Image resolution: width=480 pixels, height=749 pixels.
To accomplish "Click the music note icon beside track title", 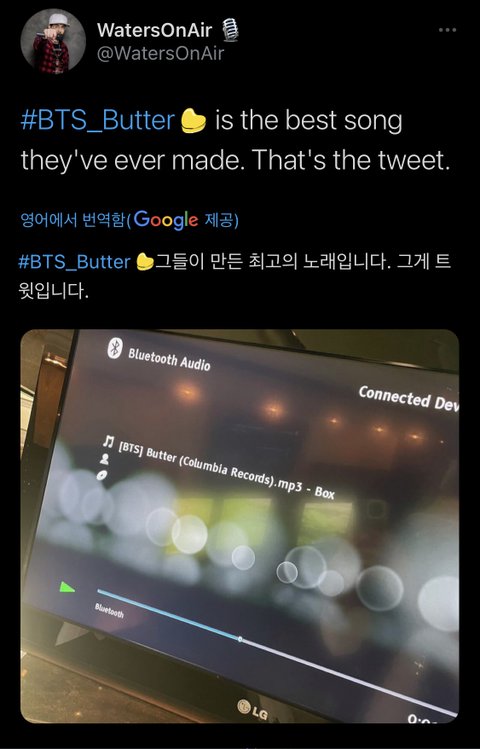I will coord(108,441).
